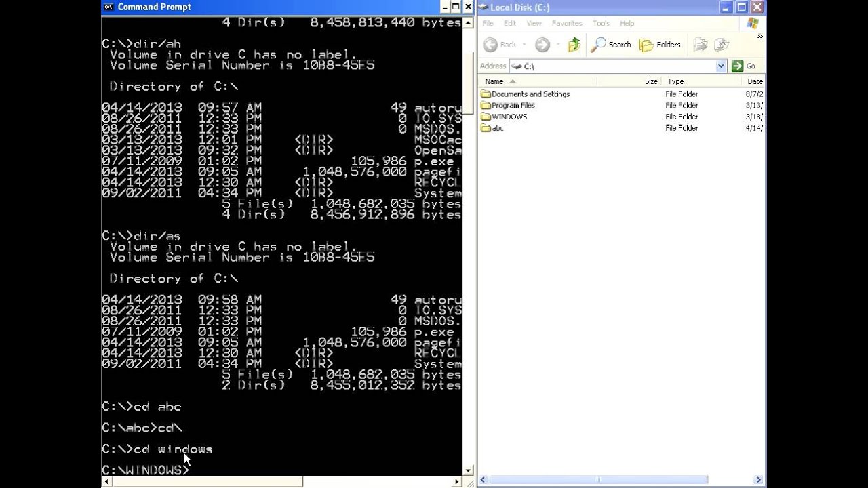The height and width of the screenshot is (488, 868).
Task: Click the 'cd abc' command line text
Action: [157, 407]
